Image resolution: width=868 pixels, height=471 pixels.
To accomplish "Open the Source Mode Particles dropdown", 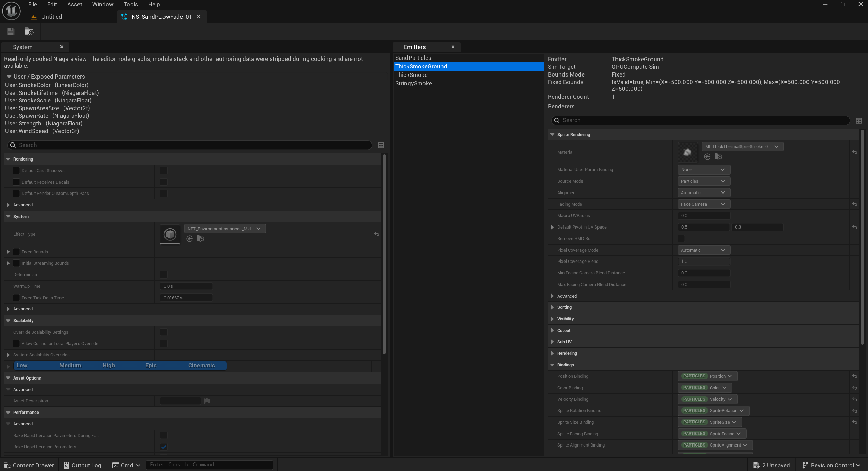I will (x=704, y=181).
